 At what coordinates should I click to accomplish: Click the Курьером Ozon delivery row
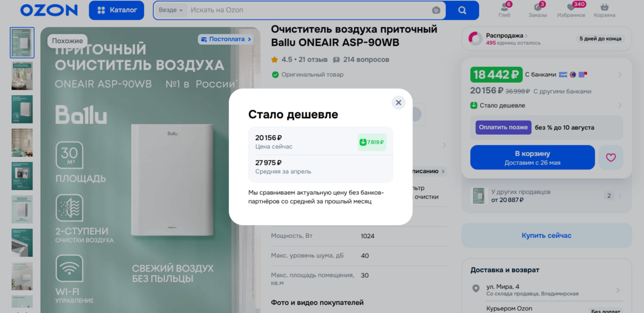coord(547,308)
